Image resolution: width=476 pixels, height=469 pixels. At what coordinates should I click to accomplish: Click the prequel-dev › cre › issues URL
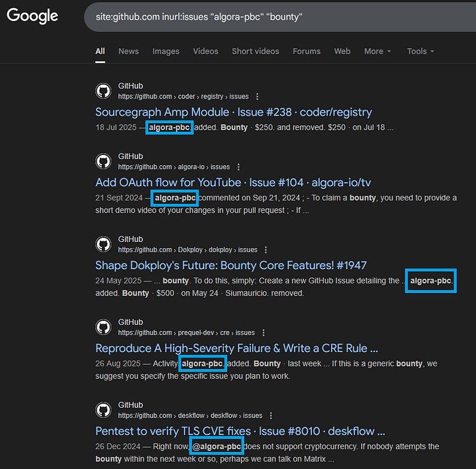tap(186, 333)
